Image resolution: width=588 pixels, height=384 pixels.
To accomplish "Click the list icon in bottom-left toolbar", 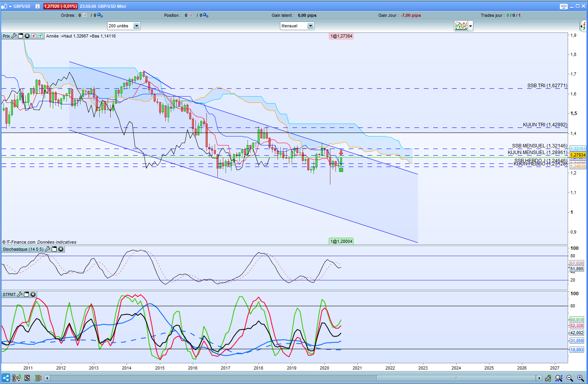I will [x=27, y=378].
